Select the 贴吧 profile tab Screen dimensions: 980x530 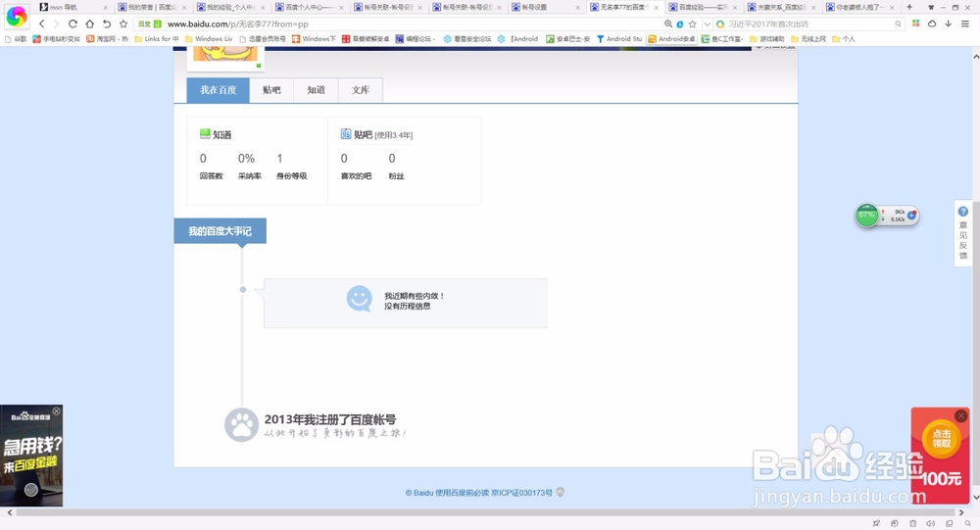tap(271, 90)
